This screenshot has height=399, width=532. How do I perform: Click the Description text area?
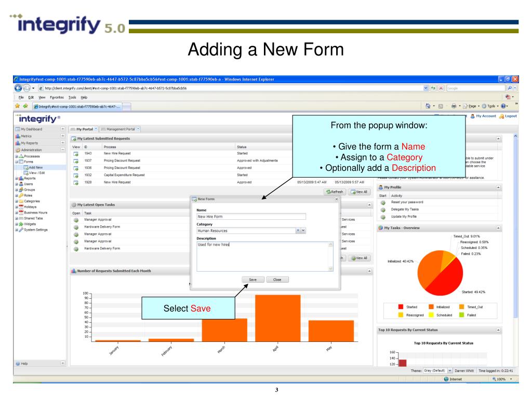pyautogui.click(x=264, y=256)
